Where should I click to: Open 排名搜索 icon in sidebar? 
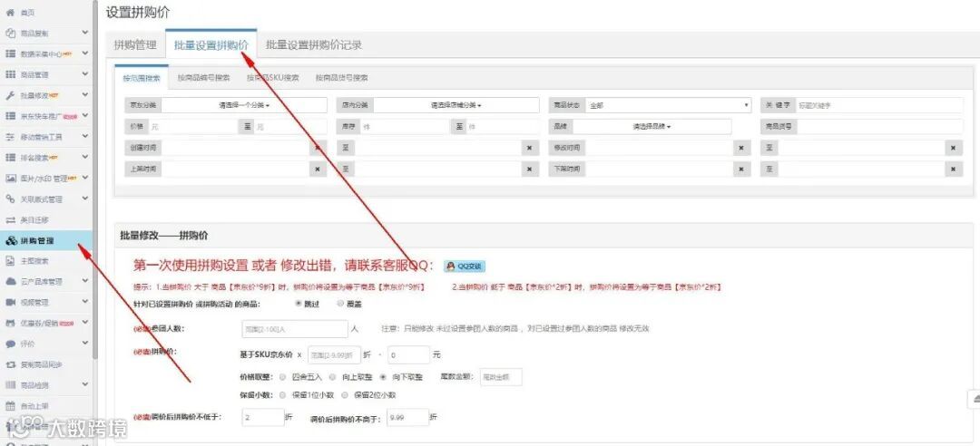coord(10,158)
